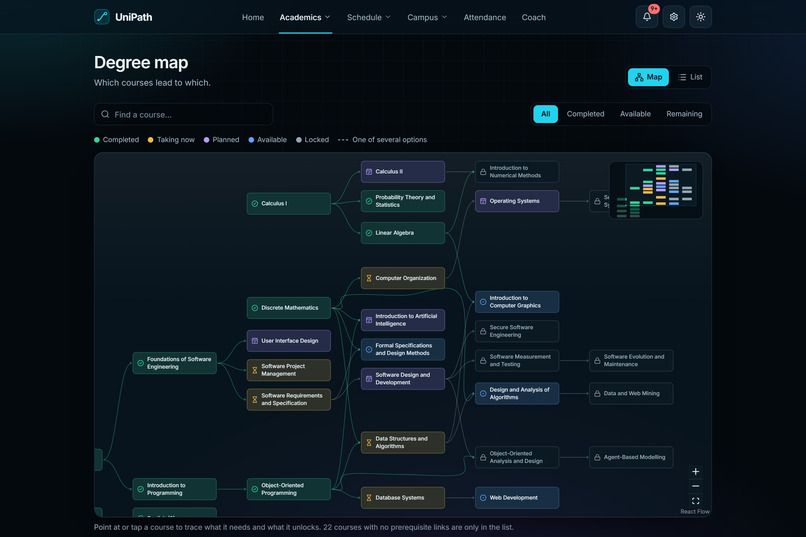806x537 pixels.
Task: Click available icon on Design and Analysis of Algorithms
Action: [x=483, y=393]
